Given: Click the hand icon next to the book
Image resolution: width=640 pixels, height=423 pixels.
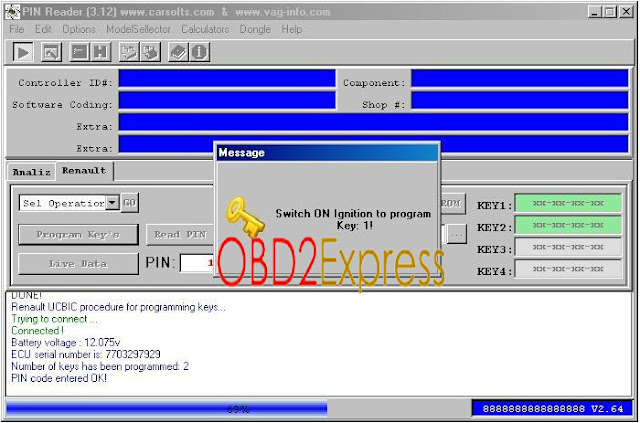Looking at the screenshot, I should pos(150,52).
